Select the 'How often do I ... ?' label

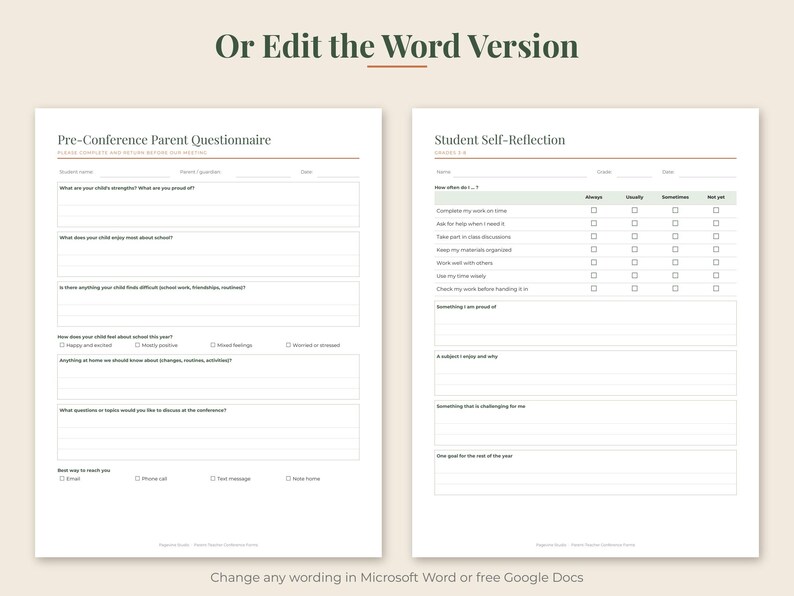tap(456, 187)
